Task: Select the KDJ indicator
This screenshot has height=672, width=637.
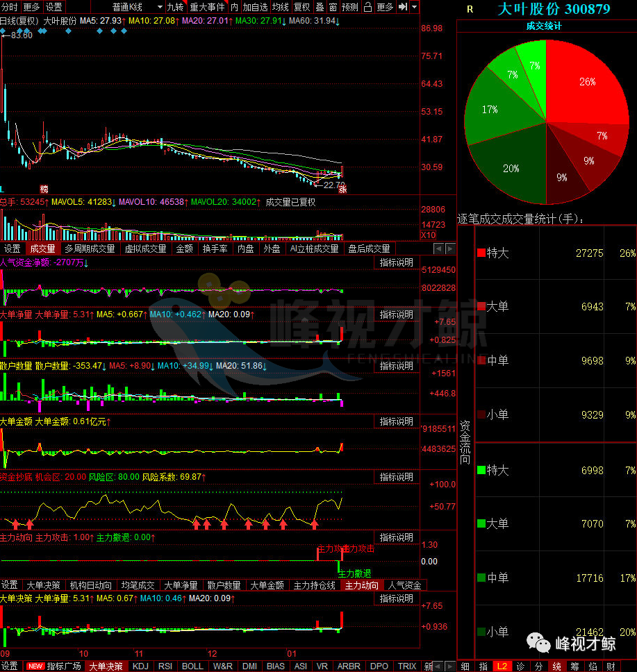Action: point(140,666)
